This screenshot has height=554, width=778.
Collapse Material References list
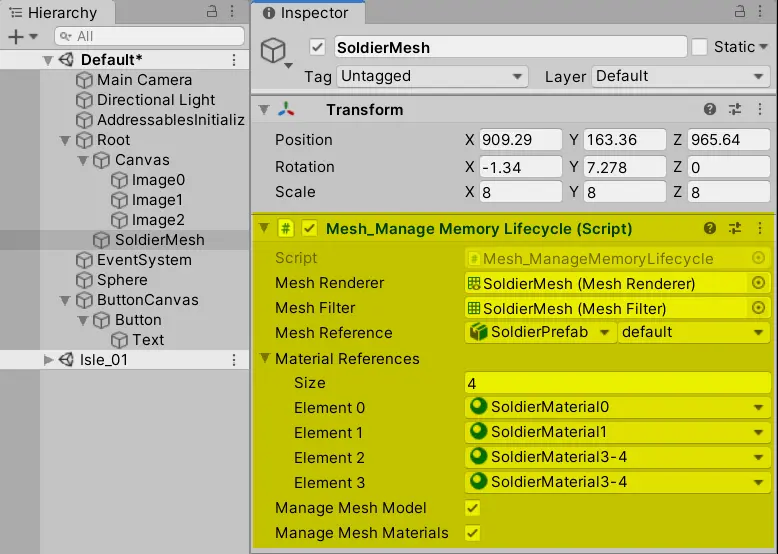pos(265,358)
